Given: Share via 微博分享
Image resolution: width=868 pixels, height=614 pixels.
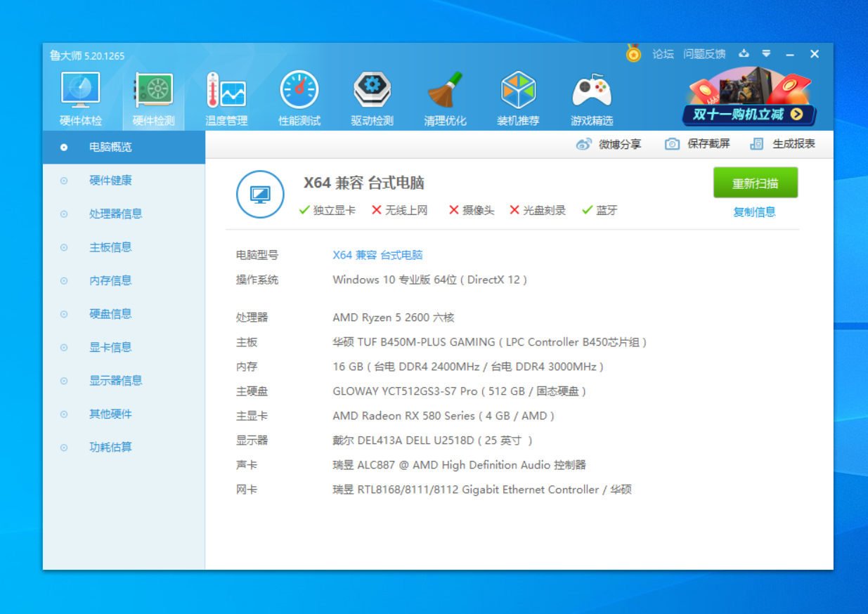Looking at the screenshot, I should (609, 144).
